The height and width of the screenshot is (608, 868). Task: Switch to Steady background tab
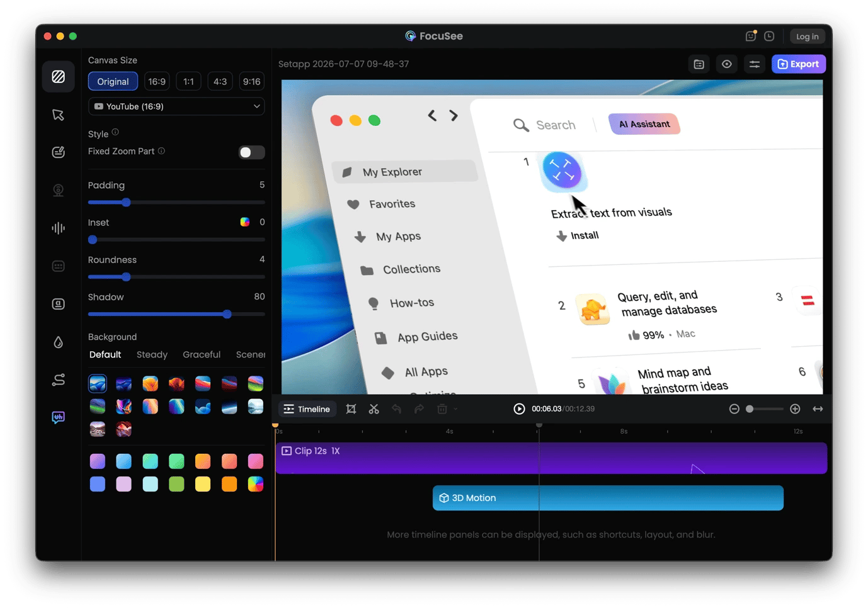152,354
